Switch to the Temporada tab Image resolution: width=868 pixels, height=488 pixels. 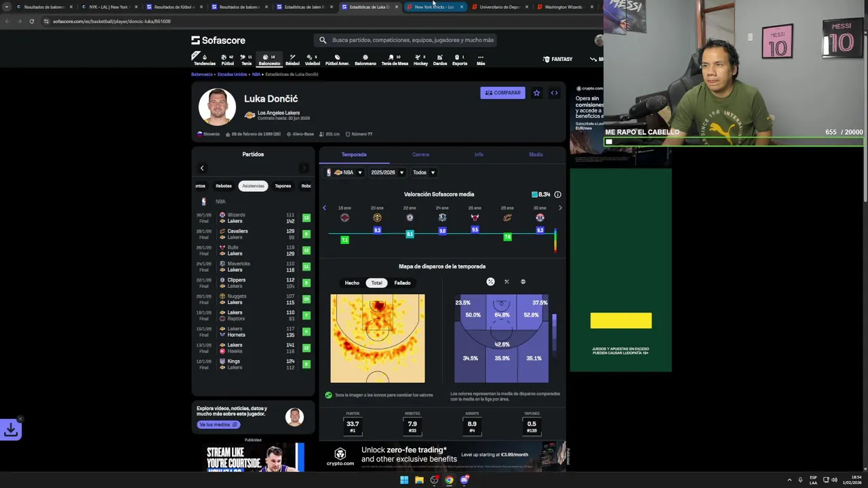354,155
